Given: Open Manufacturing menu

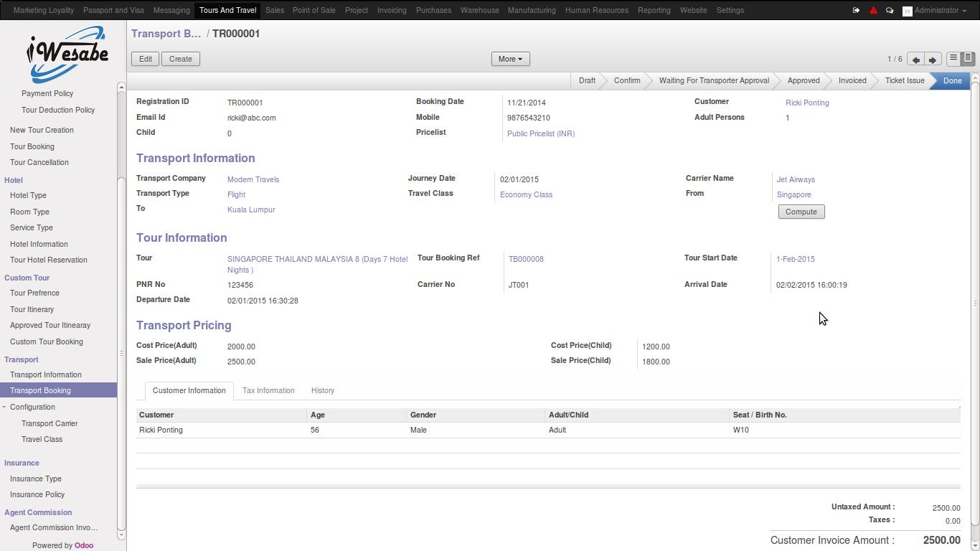Looking at the screenshot, I should [532, 11].
